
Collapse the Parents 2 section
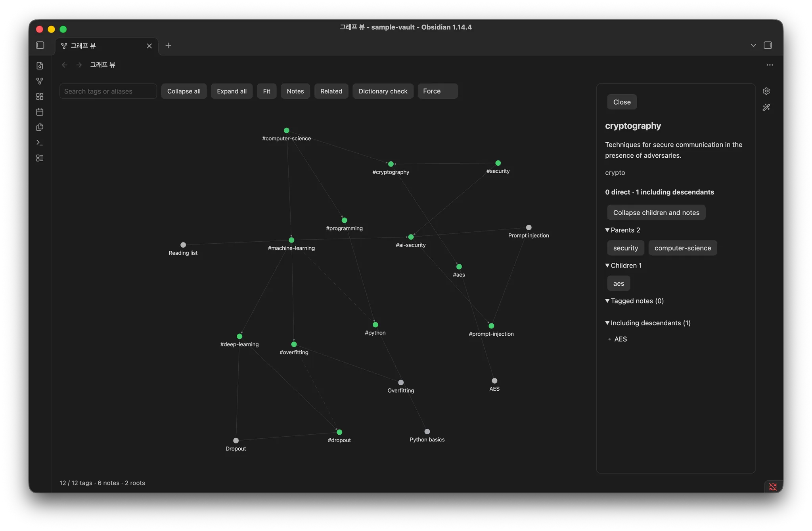click(x=622, y=230)
